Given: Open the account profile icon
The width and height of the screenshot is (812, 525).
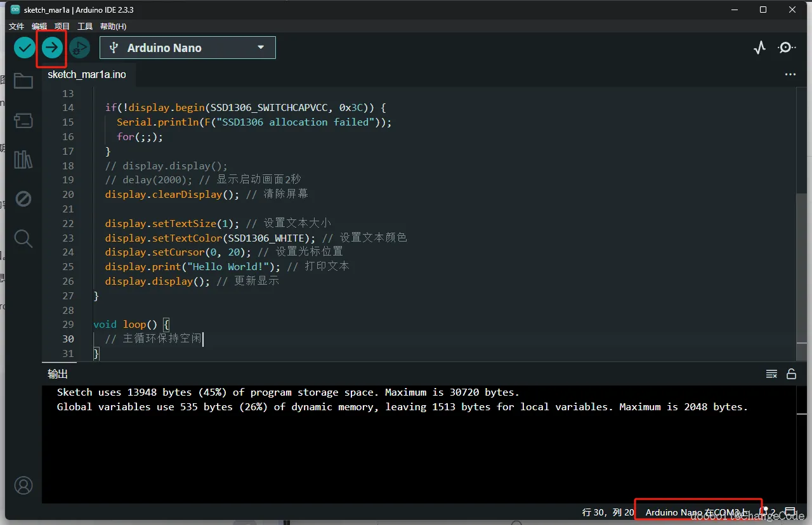Looking at the screenshot, I should pos(23,486).
